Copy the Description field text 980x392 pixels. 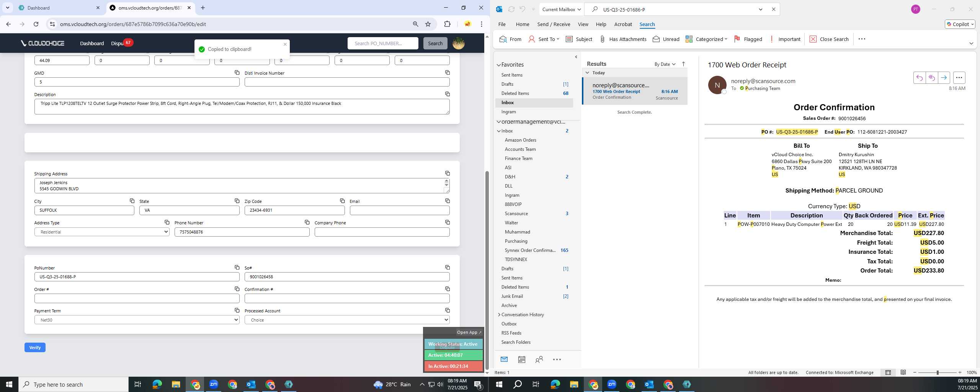tap(447, 94)
